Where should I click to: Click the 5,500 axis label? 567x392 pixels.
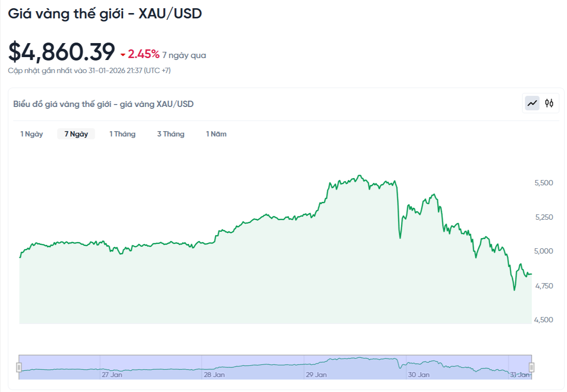[x=543, y=183]
